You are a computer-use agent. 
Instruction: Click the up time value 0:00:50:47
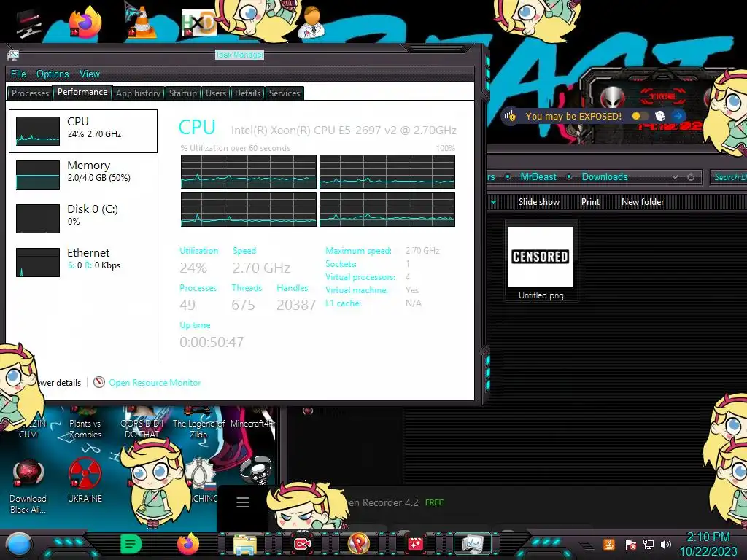pyautogui.click(x=212, y=342)
